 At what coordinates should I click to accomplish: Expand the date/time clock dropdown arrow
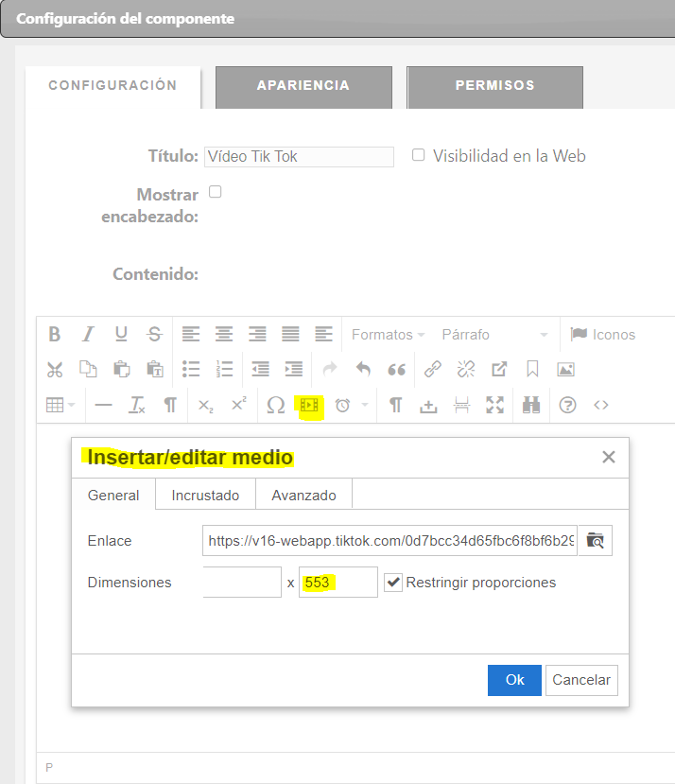point(365,405)
